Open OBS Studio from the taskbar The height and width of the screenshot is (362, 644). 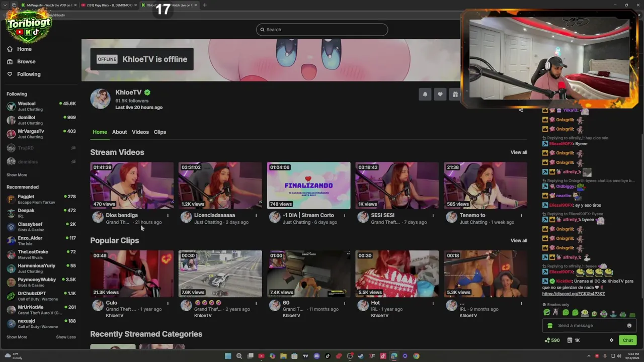tap(350, 356)
